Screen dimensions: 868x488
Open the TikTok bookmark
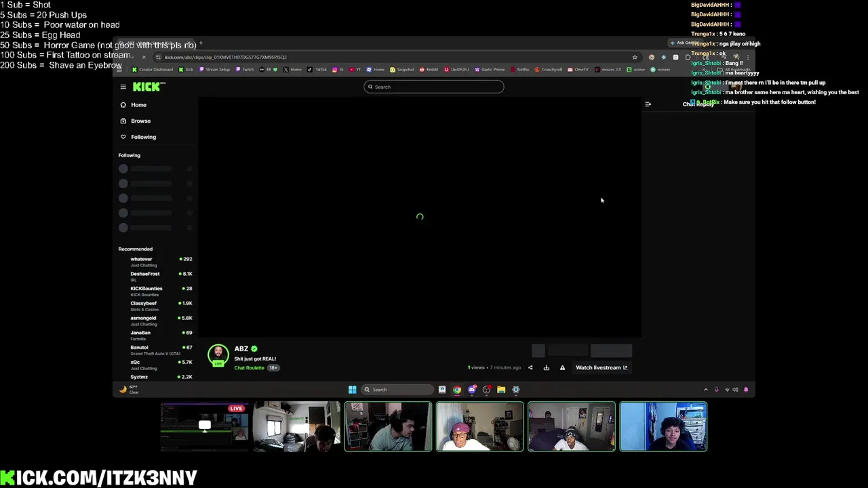pos(317,69)
